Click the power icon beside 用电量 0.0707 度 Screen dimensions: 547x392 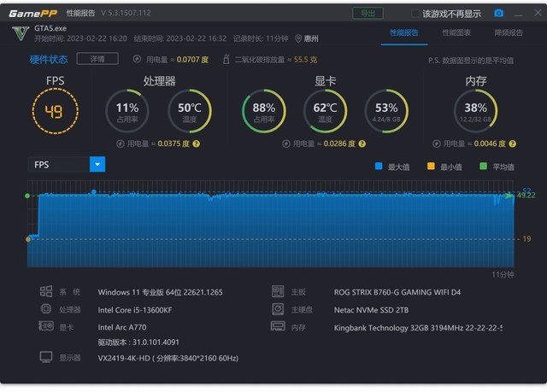137,59
